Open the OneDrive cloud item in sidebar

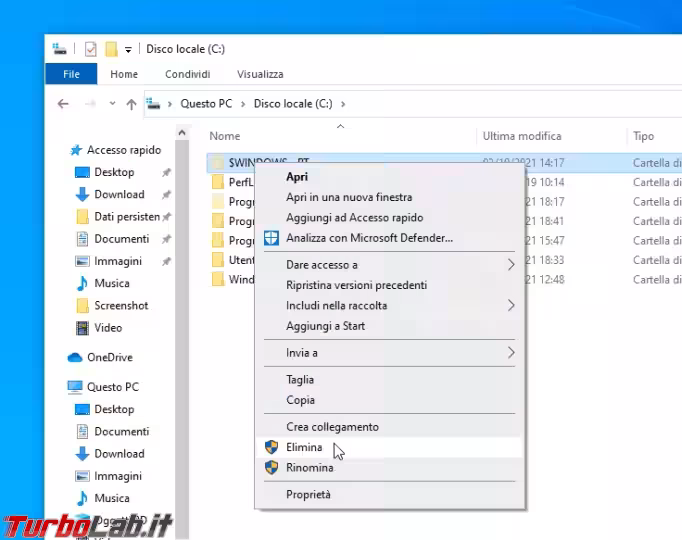109,357
